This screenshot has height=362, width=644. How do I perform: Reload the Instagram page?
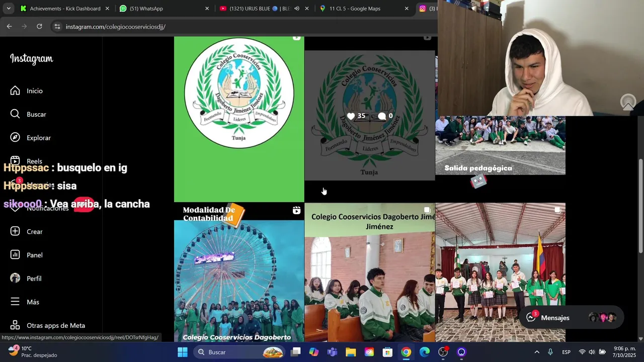[39, 26]
